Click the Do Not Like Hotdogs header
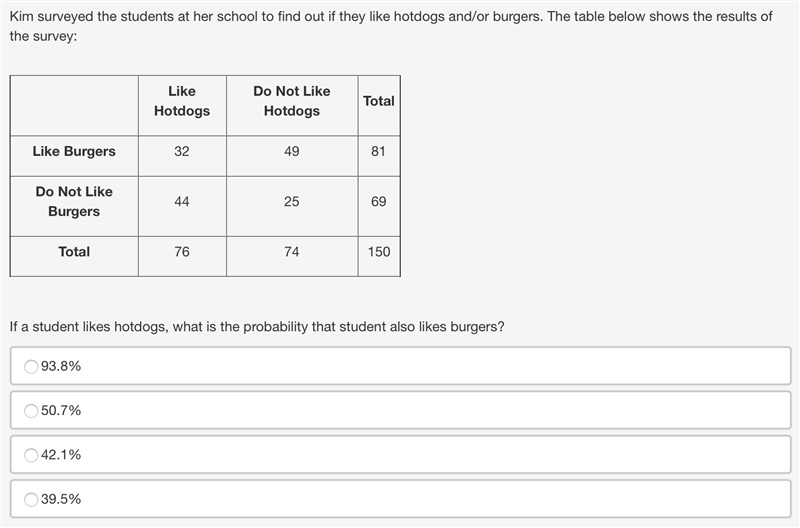 [292, 106]
